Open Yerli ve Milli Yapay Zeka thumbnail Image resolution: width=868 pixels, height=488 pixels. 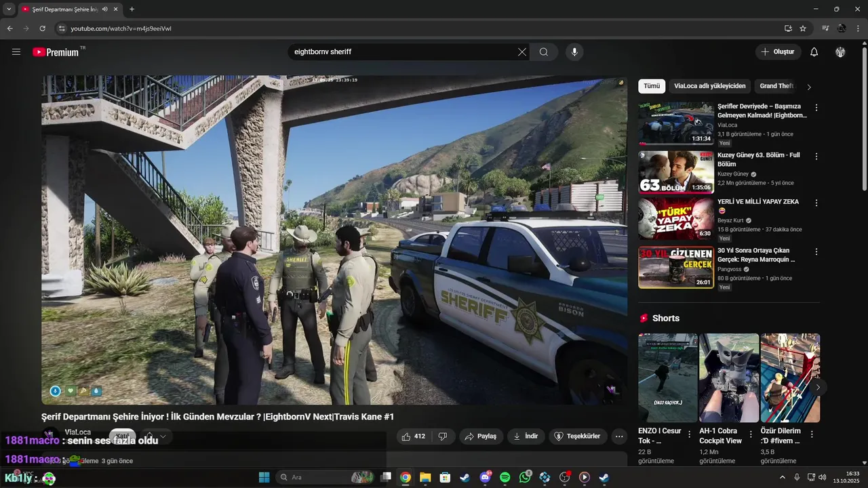tap(675, 219)
